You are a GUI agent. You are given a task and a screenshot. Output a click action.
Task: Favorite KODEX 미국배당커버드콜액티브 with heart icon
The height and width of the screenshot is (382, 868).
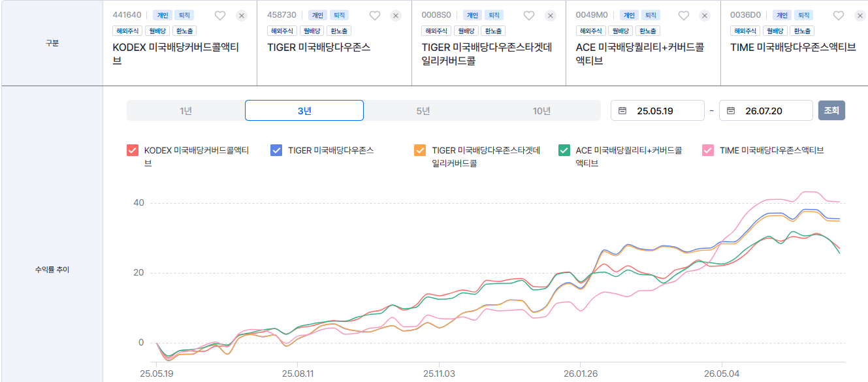[x=220, y=16]
